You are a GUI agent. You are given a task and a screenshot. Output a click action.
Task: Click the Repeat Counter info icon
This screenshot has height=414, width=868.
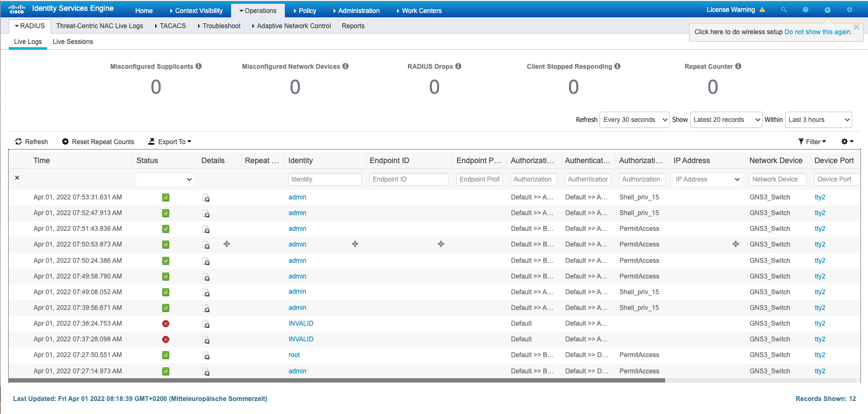(x=738, y=66)
